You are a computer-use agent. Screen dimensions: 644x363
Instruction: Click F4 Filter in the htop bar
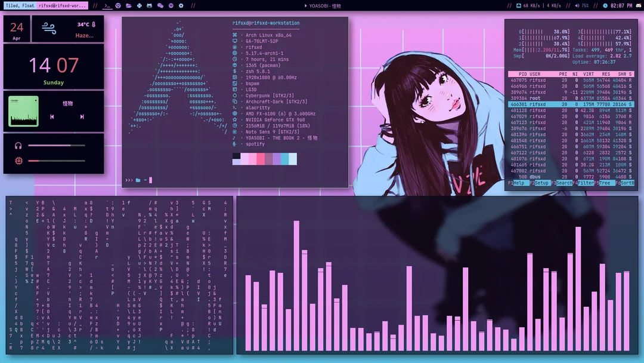tap(587, 183)
